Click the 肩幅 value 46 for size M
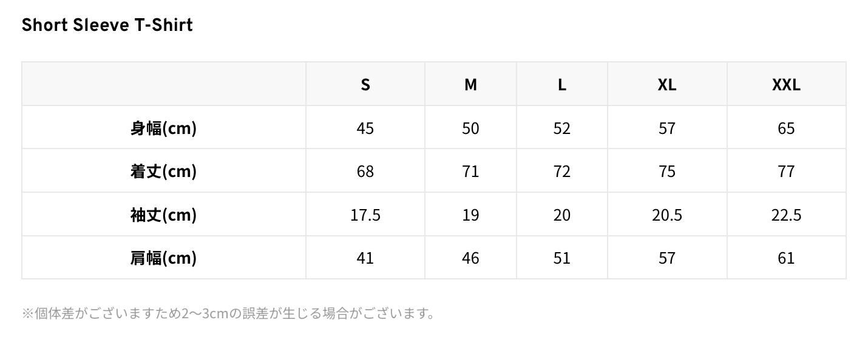 point(470,258)
